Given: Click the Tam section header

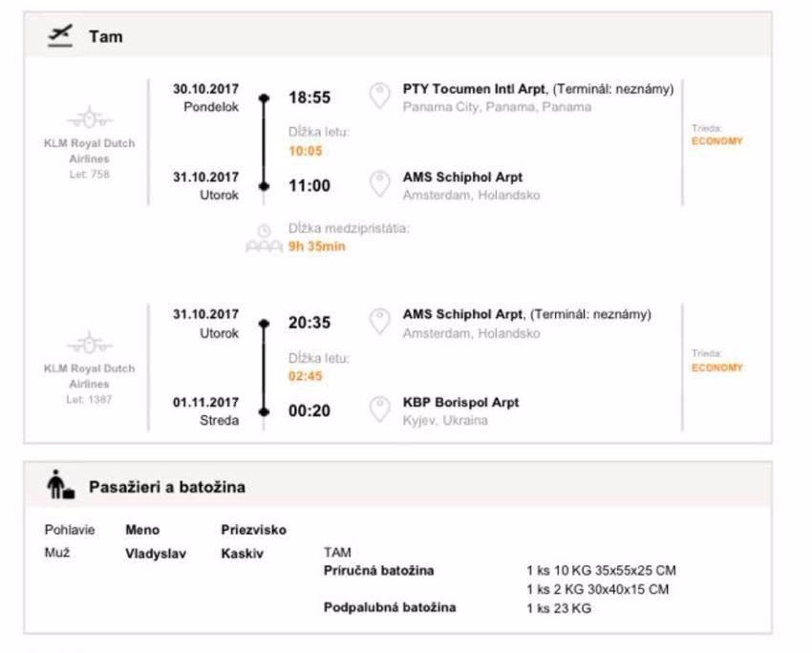Looking at the screenshot, I should point(105,37).
